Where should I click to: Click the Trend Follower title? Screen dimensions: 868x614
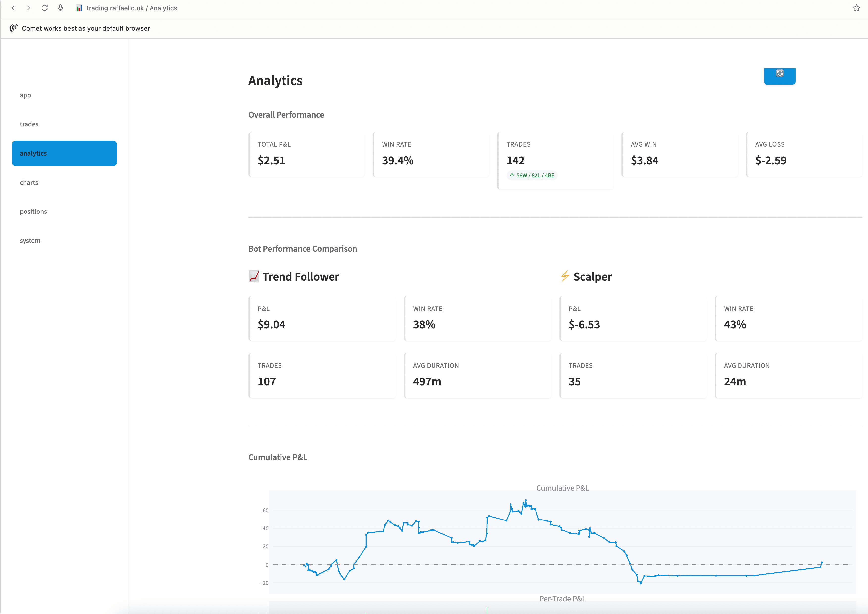click(301, 276)
